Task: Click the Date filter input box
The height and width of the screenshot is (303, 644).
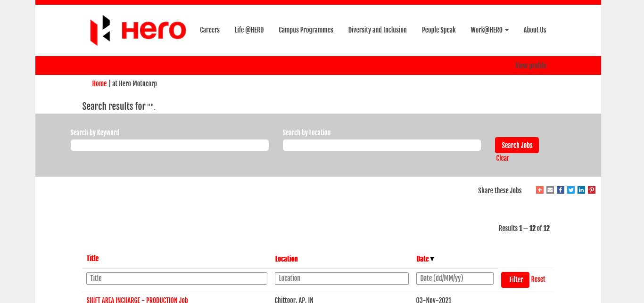Action: [x=454, y=278]
